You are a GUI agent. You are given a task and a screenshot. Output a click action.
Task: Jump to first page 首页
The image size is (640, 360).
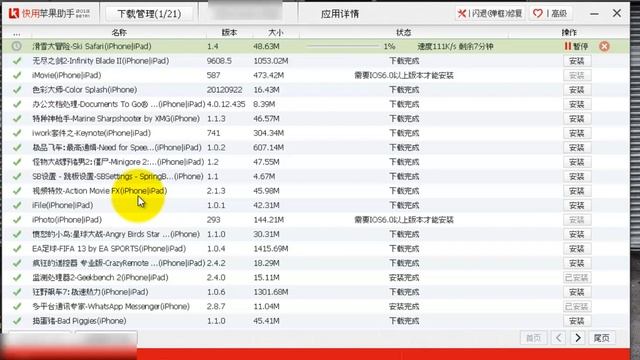533,338
